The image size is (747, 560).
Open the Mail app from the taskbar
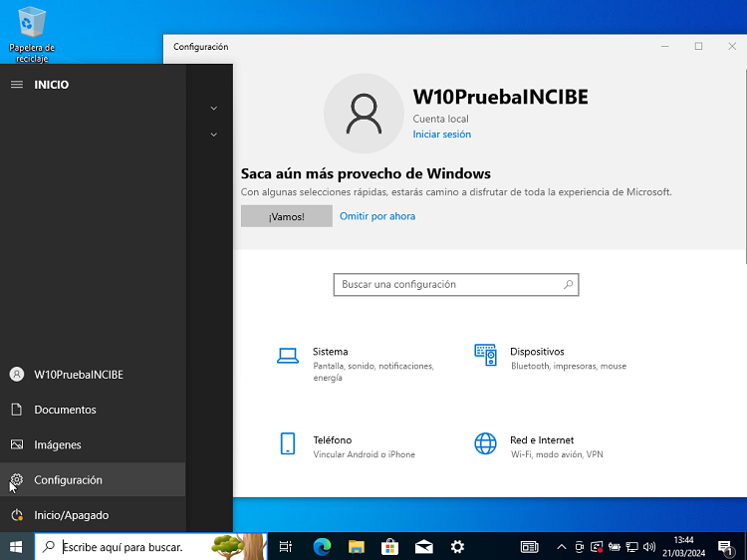coord(423,546)
